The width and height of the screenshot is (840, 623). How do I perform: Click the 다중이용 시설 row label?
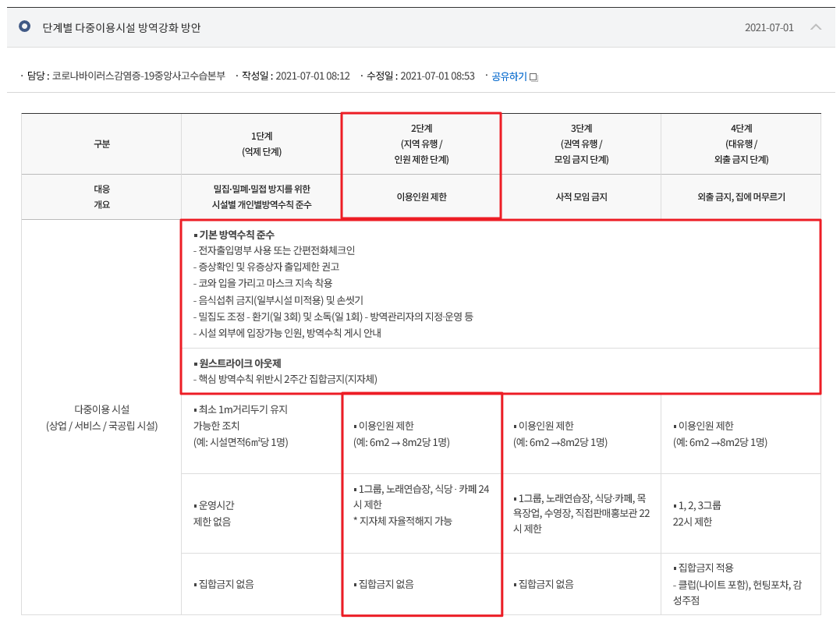pos(101,417)
